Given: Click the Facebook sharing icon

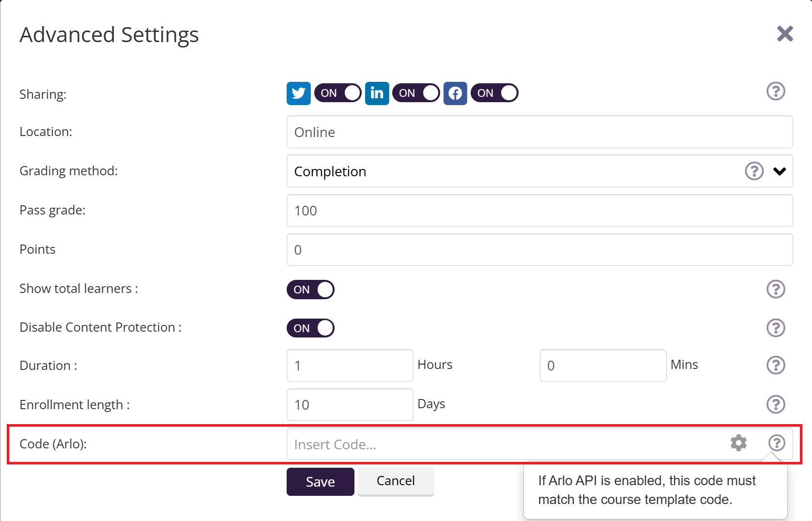Looking at the screenshot, I should (455, 93).
